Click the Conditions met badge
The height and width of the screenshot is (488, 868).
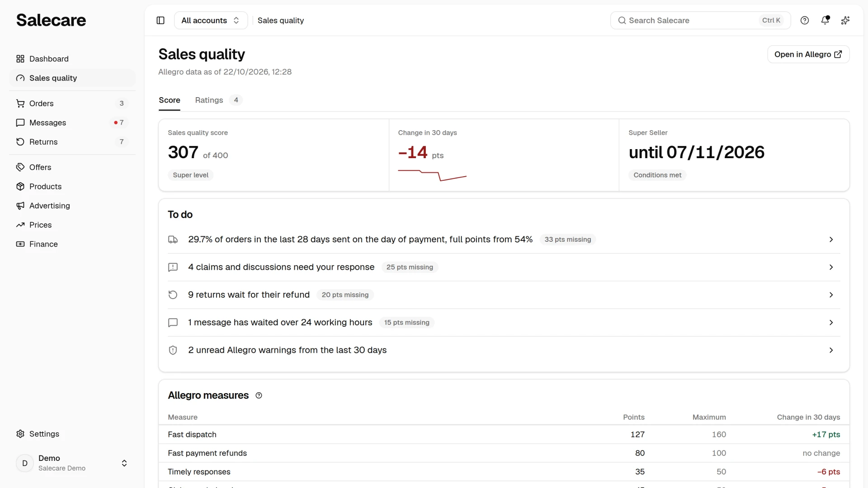coord(657,175)
